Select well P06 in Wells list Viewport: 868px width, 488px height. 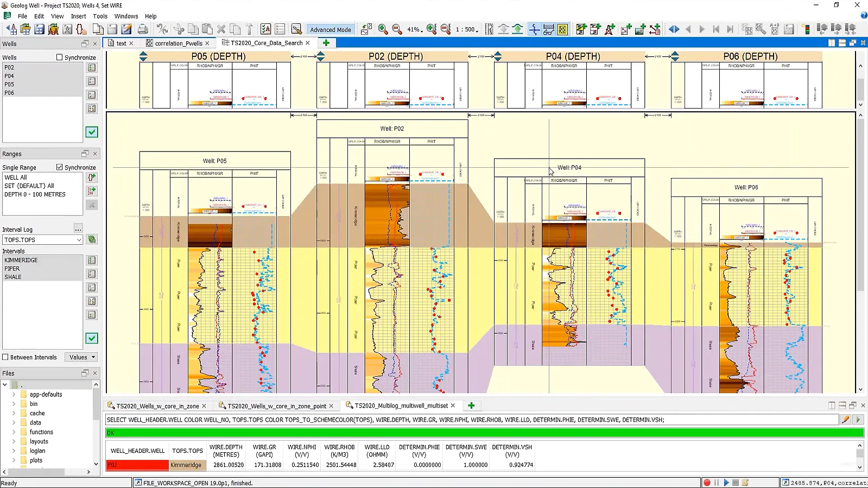43,93
